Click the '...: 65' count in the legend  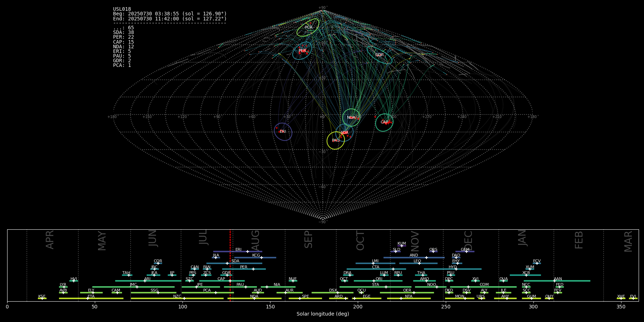point(123,28)
